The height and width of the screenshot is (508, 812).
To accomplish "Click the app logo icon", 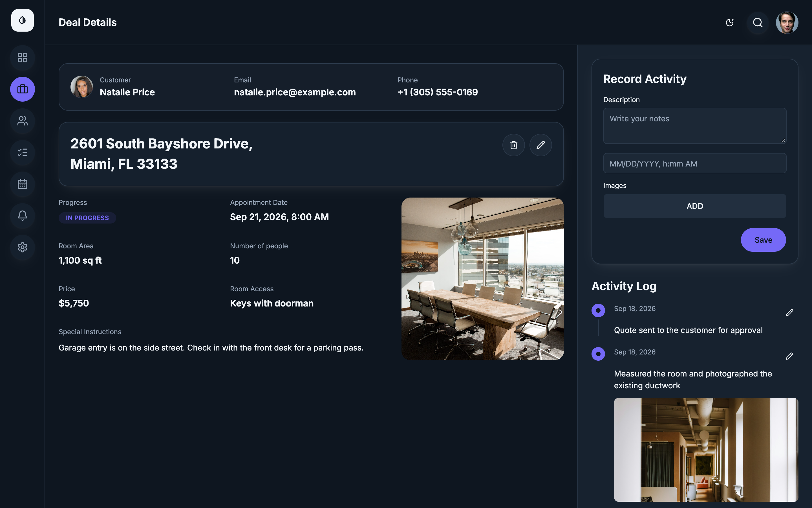I will coord(23,20).
